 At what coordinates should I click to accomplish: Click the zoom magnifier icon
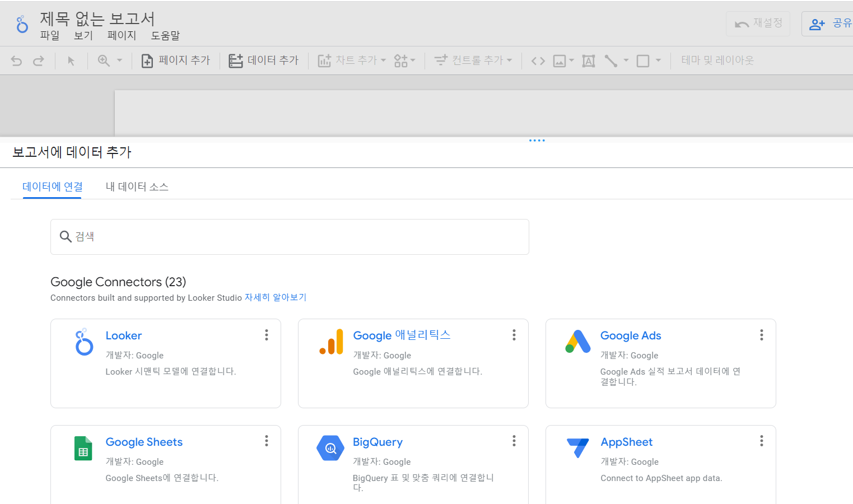[104, 60]
